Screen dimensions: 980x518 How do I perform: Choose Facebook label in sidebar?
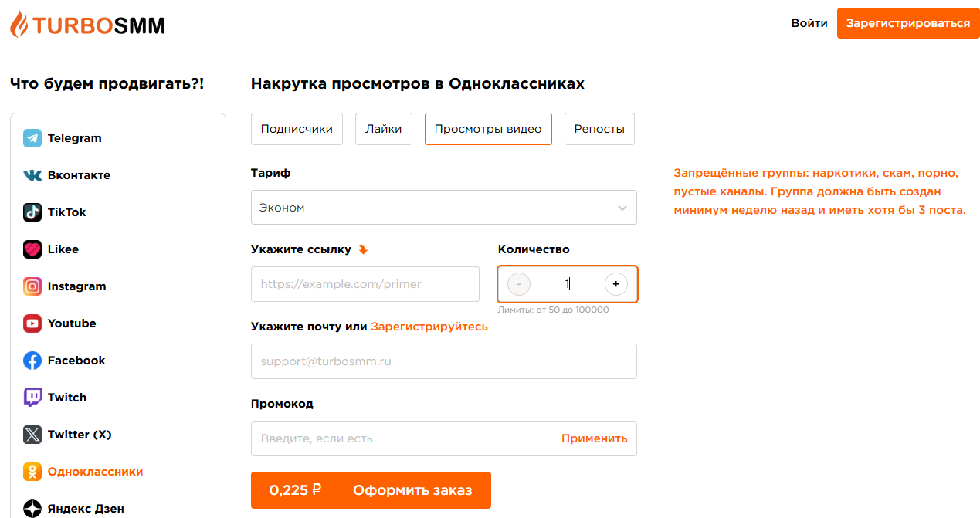tap(76, 361)
